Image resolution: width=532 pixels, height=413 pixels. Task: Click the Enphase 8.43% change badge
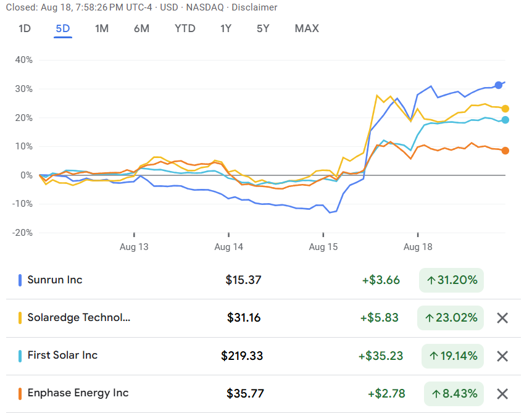pos(454,394)
